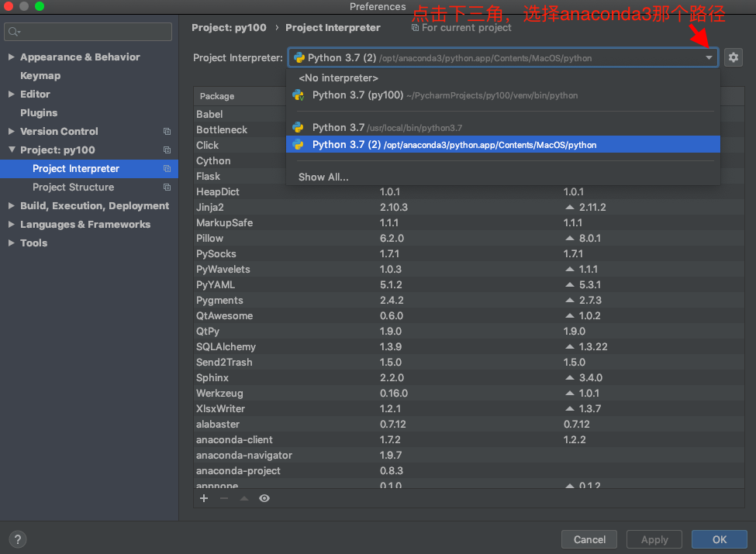Expand Version Control settings section

pos(11,131)
